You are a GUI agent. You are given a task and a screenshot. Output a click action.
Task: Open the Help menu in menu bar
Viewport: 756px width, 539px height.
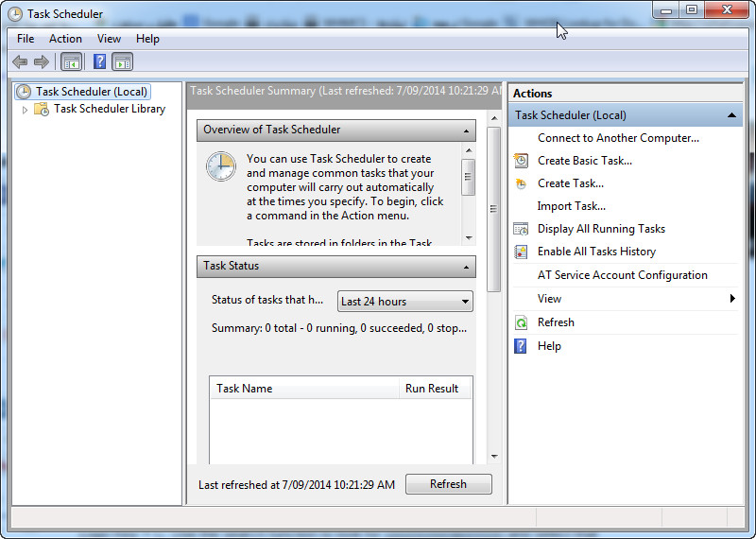[147, 39]
